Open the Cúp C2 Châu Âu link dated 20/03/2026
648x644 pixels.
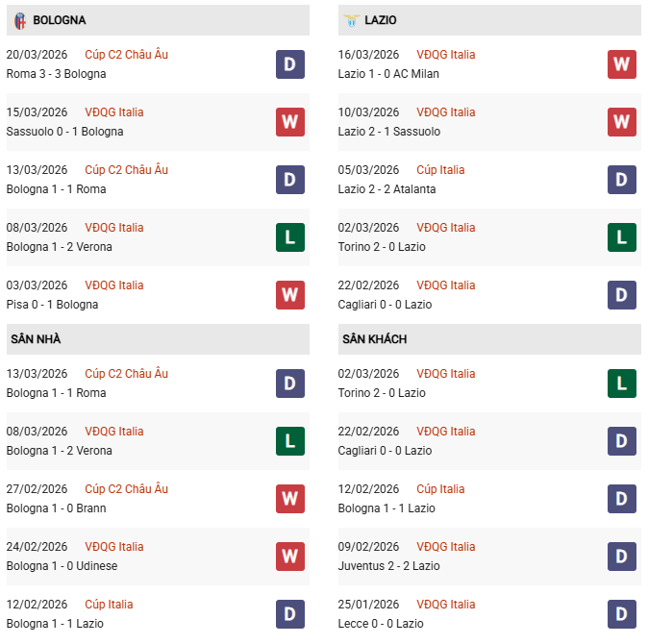tap(126, 55)
